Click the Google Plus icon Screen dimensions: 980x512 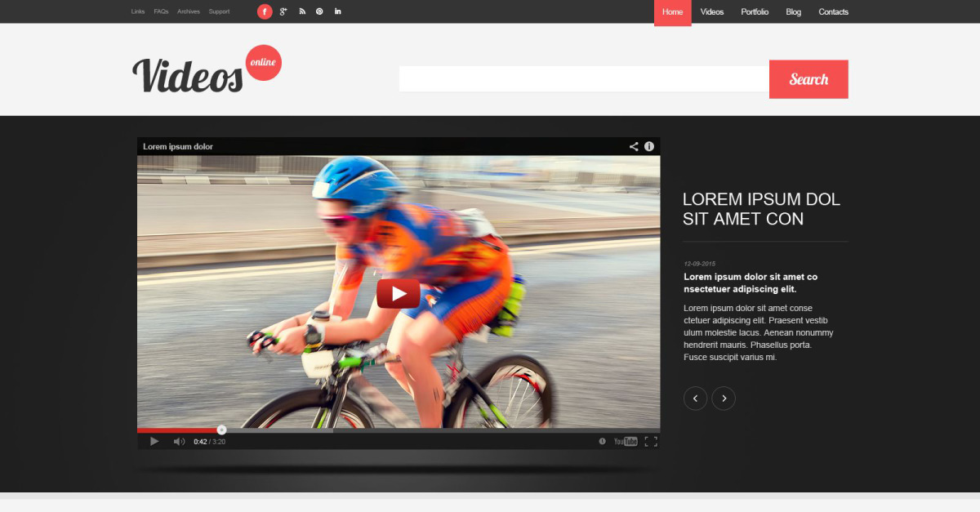click(283, 11)
